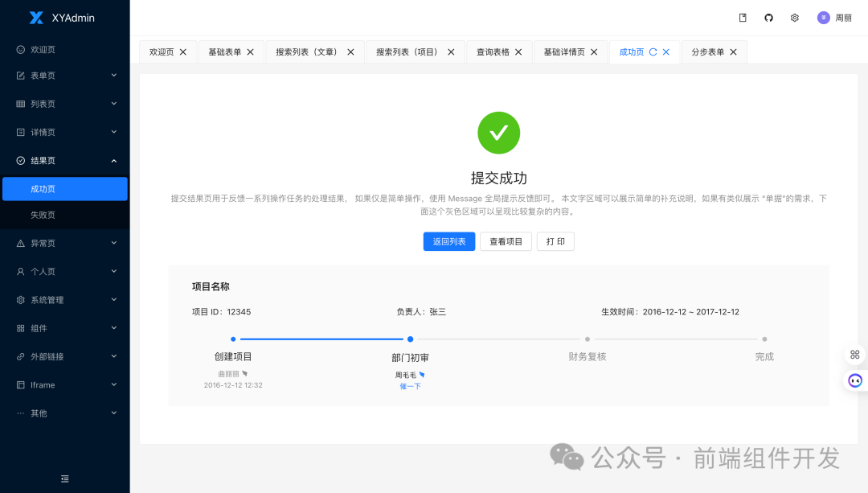The image size is (868, 493).
Task: Click the 部门初审 step dot on the progress bar
Action: (410, 339)
